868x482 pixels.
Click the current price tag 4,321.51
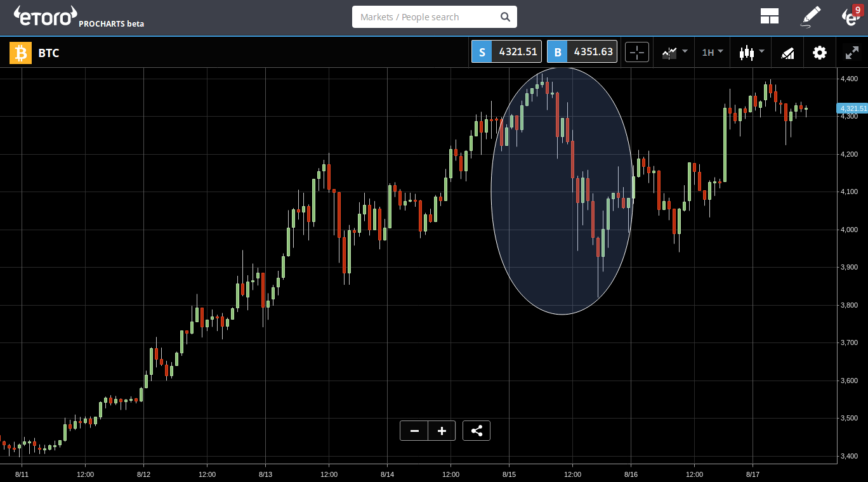pyautogui.click(x=853, y=108)
